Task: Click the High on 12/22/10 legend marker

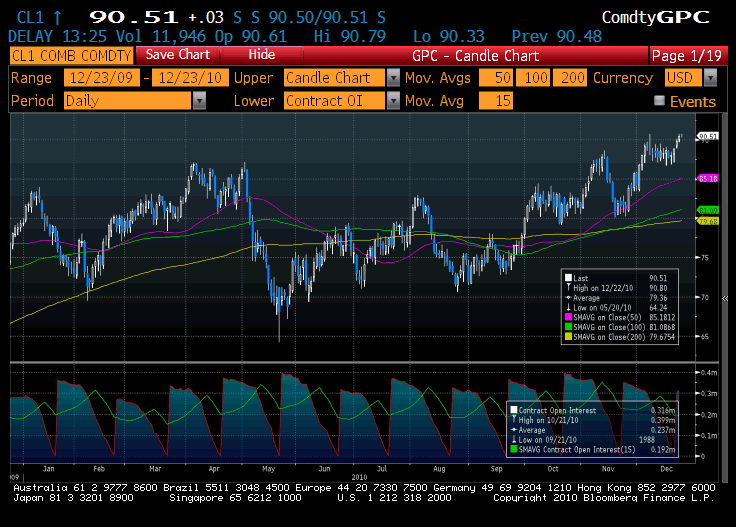Action: pyautogui.click(x=568, y=288)
